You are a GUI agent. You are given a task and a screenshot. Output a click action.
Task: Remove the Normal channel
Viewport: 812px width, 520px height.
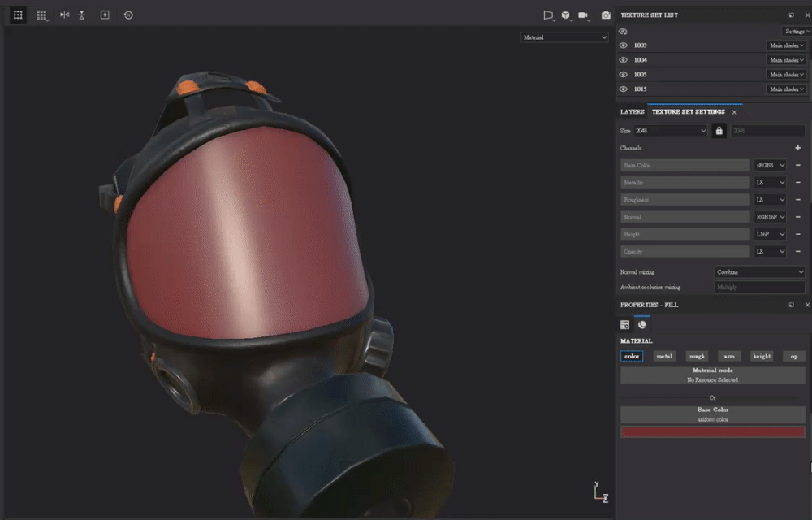point(797,217)
